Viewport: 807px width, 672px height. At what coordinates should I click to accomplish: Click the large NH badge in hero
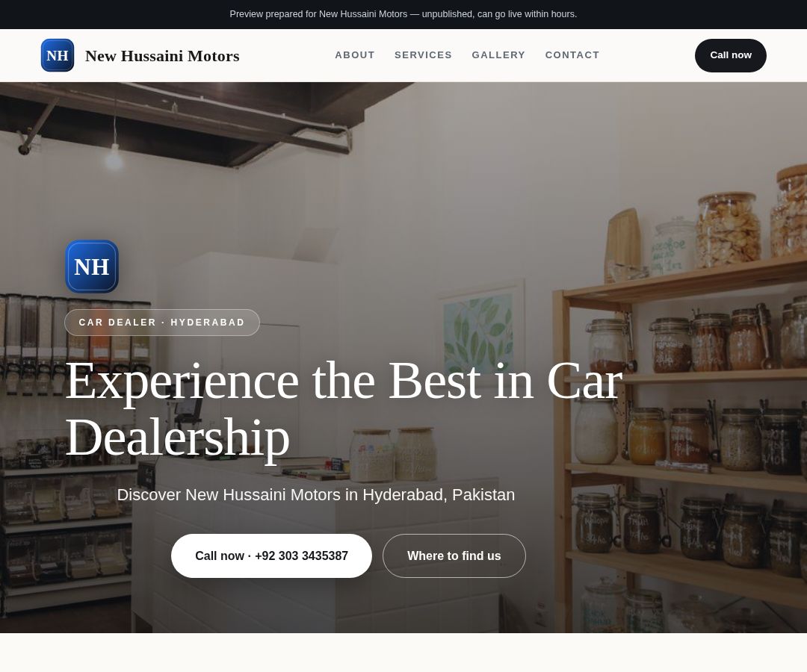point(92,267)
